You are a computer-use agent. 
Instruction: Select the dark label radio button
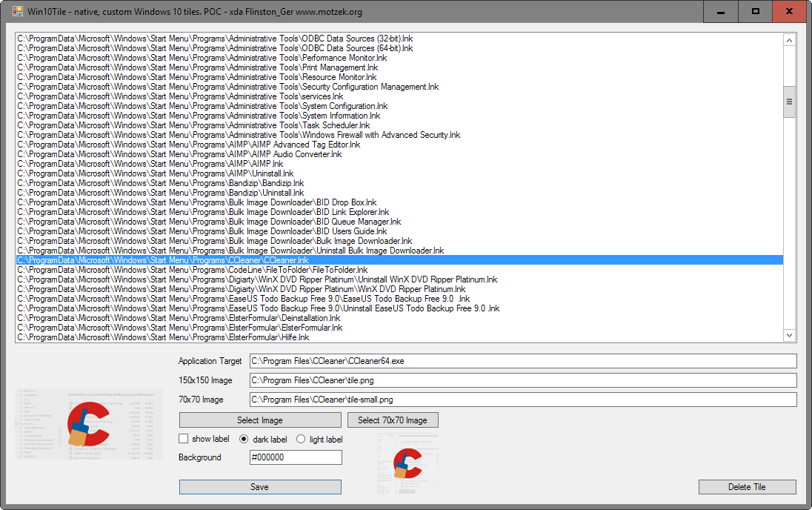(x=244, y=439)
